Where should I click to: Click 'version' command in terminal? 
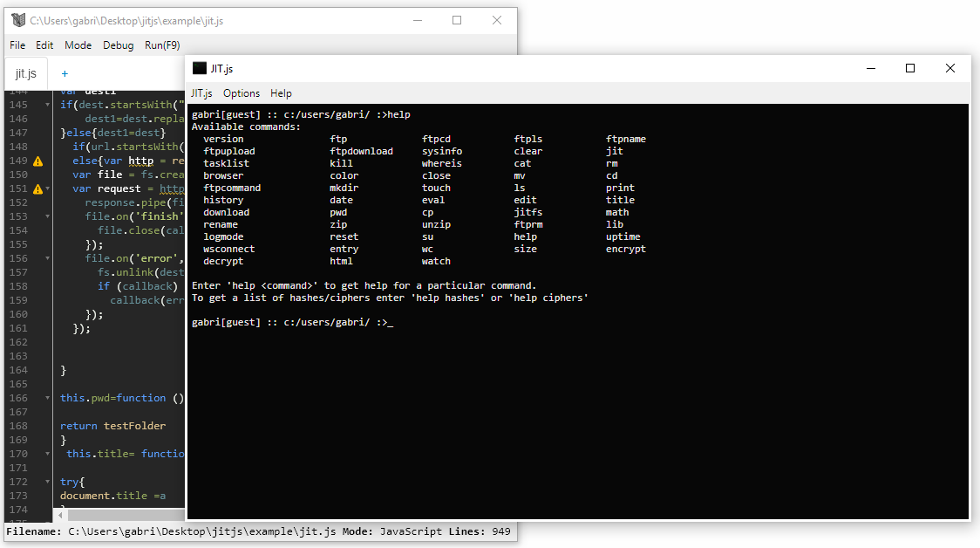pos(223,139)
